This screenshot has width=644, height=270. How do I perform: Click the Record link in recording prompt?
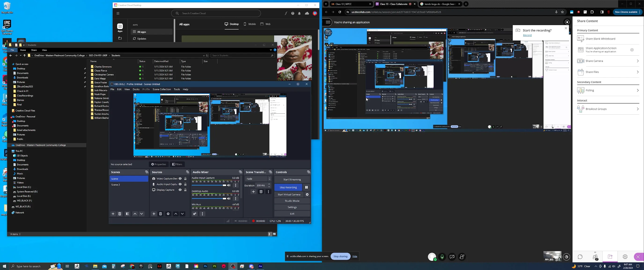point(527,35)
